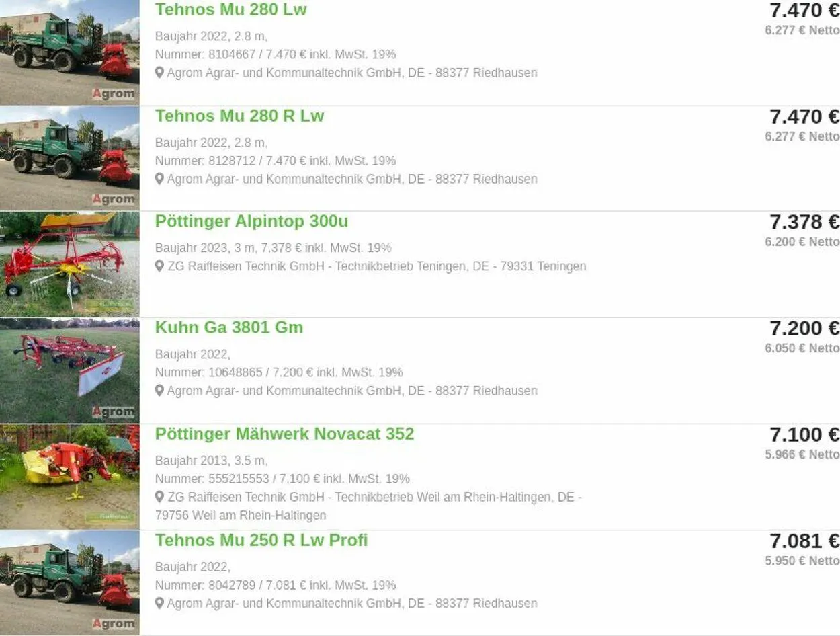View photo of Pöttinger Novacat 352 mower
This screenshot has height=636, width=840.
tap(70, 477)
